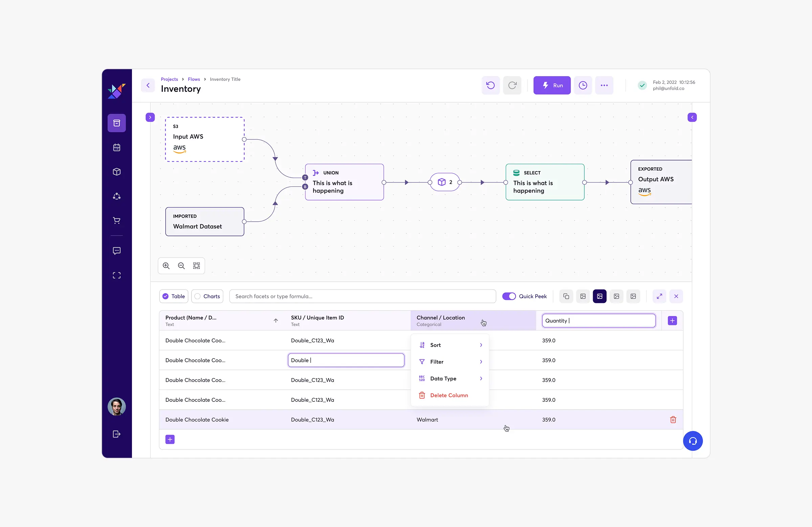
Task: Select the Table view option
Action: pyautogui.click(x=174, y=296)
